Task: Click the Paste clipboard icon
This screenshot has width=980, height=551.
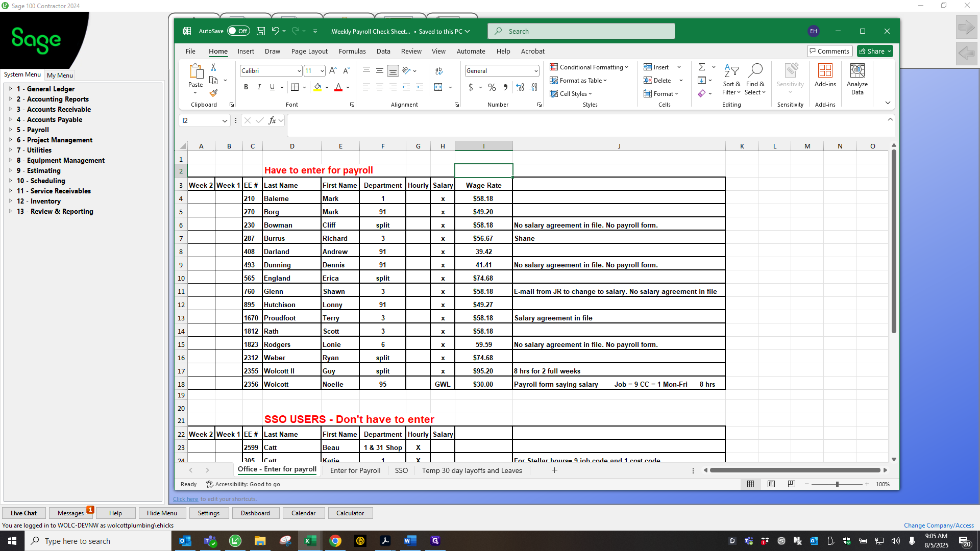Action: pos(195,71)
